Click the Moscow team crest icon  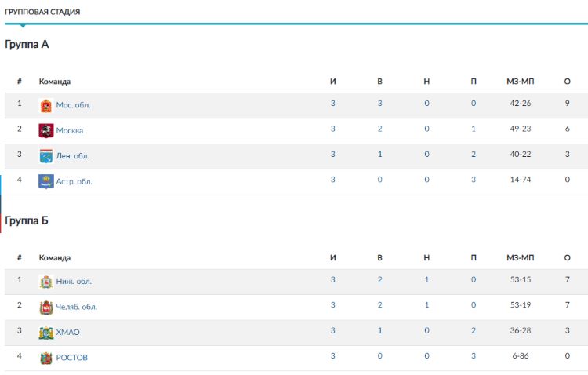(x=45, y=130)
